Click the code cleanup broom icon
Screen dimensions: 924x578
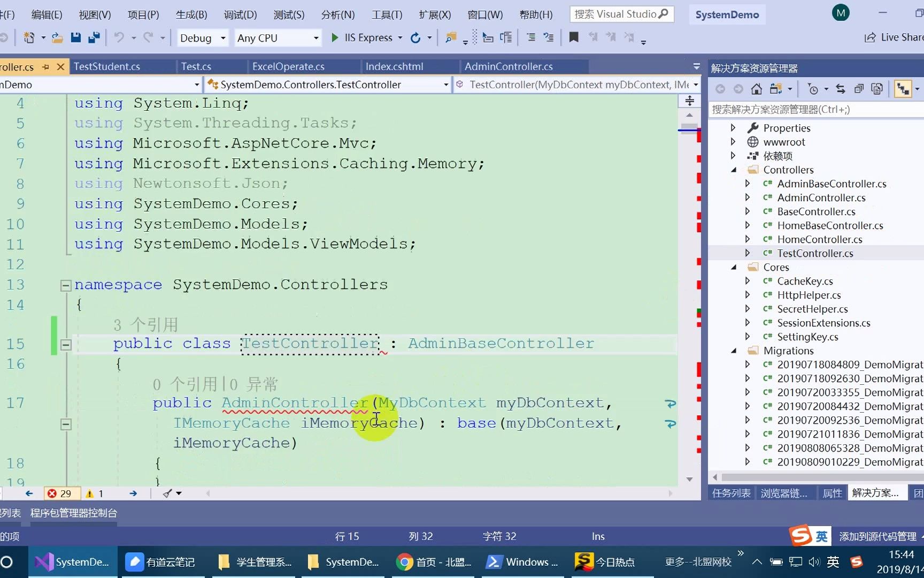tap(167, 493)
